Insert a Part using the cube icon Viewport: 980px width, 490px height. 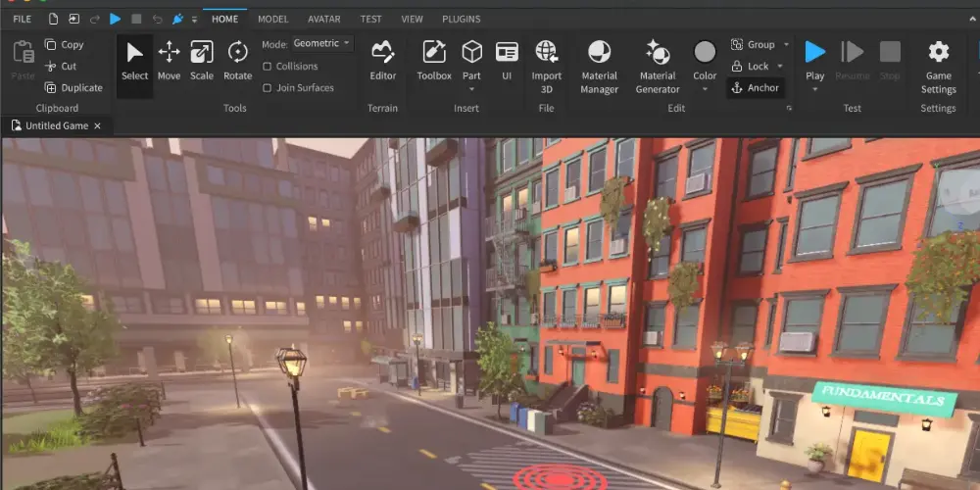[x=472, y=52]
